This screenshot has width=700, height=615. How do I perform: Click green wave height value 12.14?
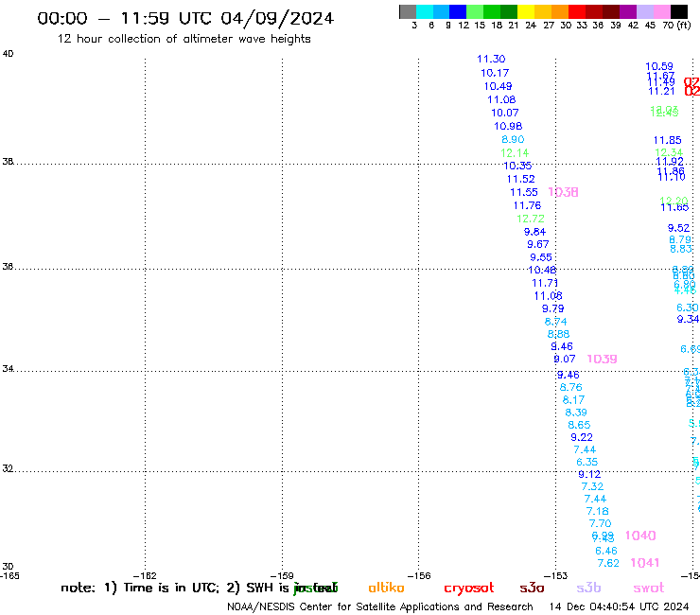point(515,153)
